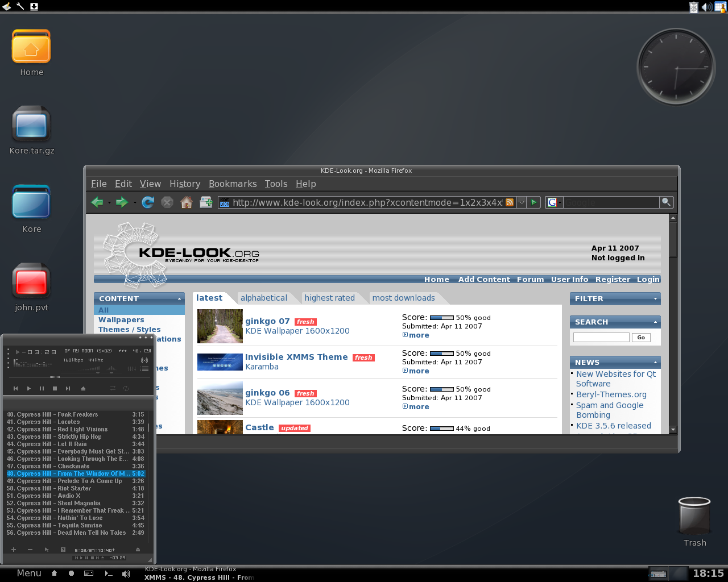Stop playback in XMMS
This screenshot has width=728, height=582.
55,389
